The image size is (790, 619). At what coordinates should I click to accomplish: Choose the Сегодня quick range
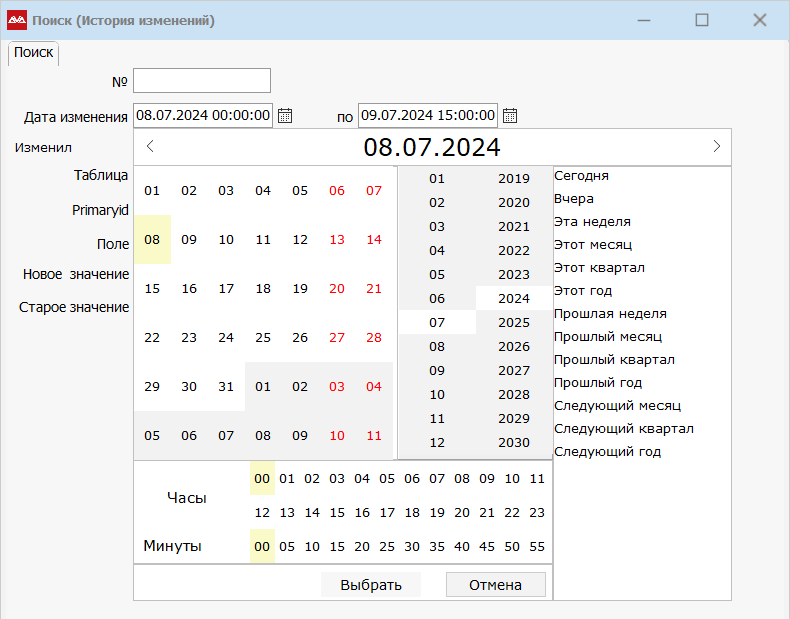(581, 176)
